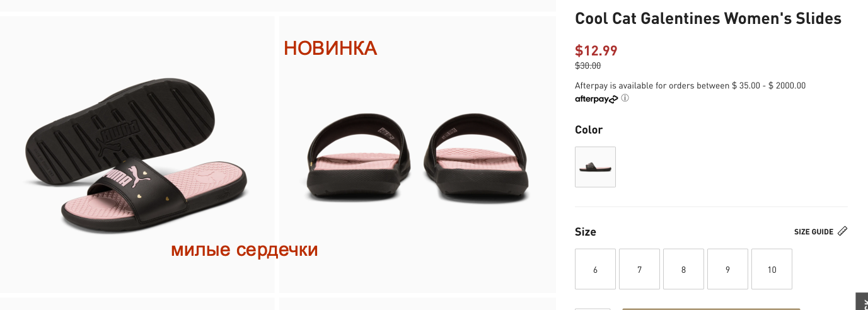Click the crossed-out $30.00 price
The width and height of the screenshot is (868, 310).
tap(587, 66)
